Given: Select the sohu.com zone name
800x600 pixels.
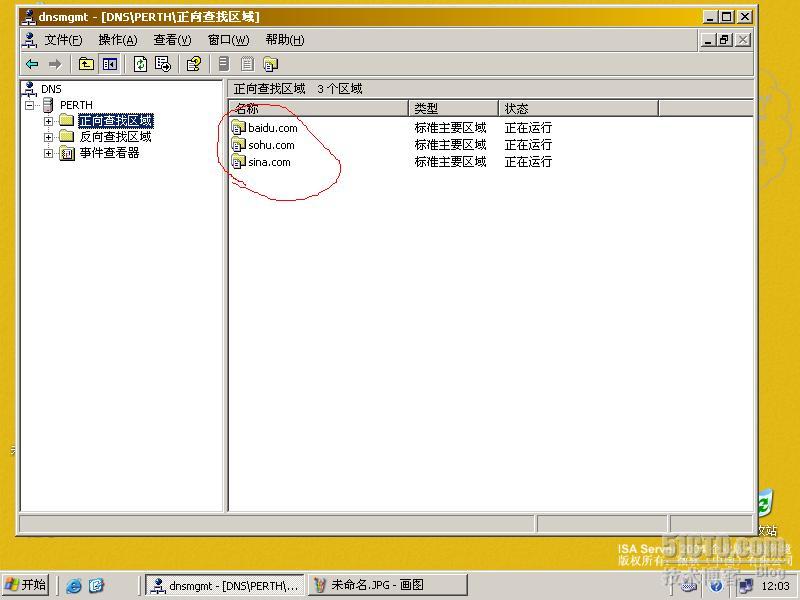Looking at the screenshot, I should (x=271, y=145).
